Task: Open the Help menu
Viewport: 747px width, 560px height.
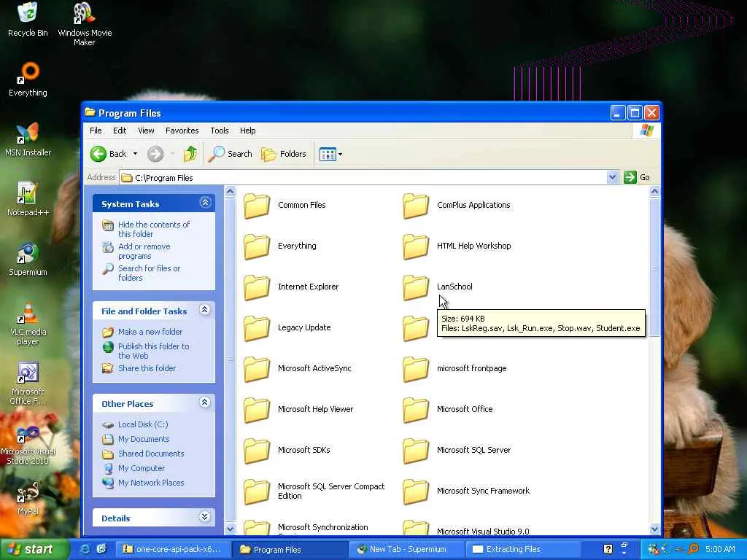Action: coord(248,131)
